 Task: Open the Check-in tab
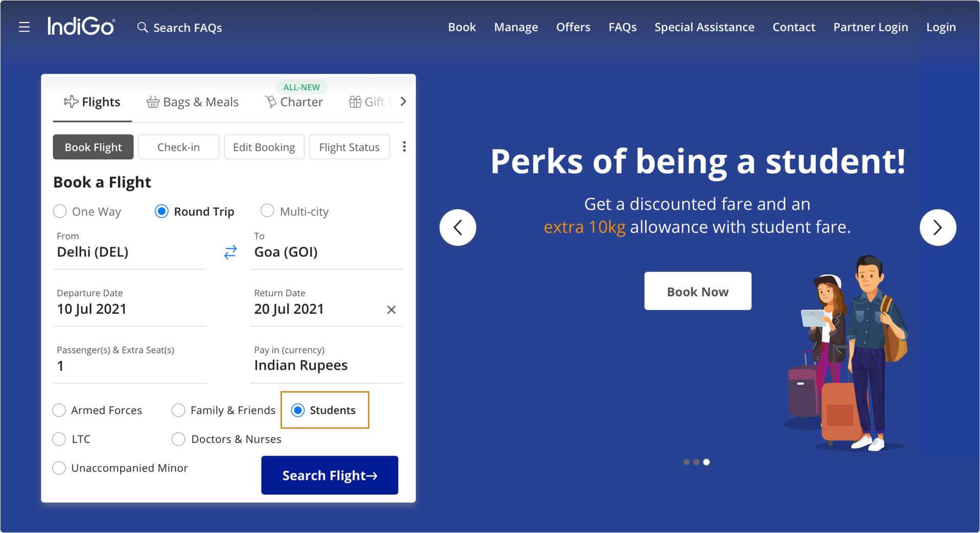178,147
